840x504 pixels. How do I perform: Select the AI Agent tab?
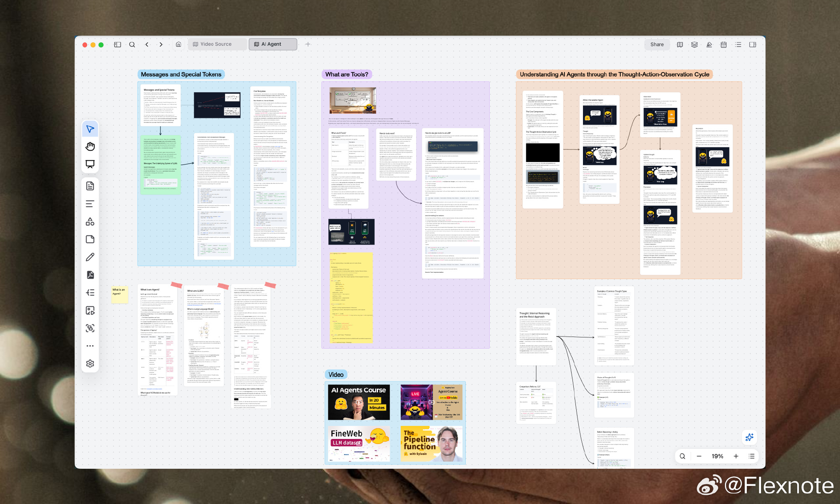click(273, 44)
